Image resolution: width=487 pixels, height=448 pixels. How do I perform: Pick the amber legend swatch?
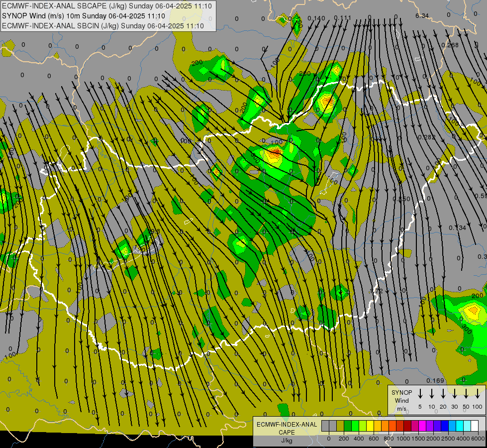click(x=378, y=426)
